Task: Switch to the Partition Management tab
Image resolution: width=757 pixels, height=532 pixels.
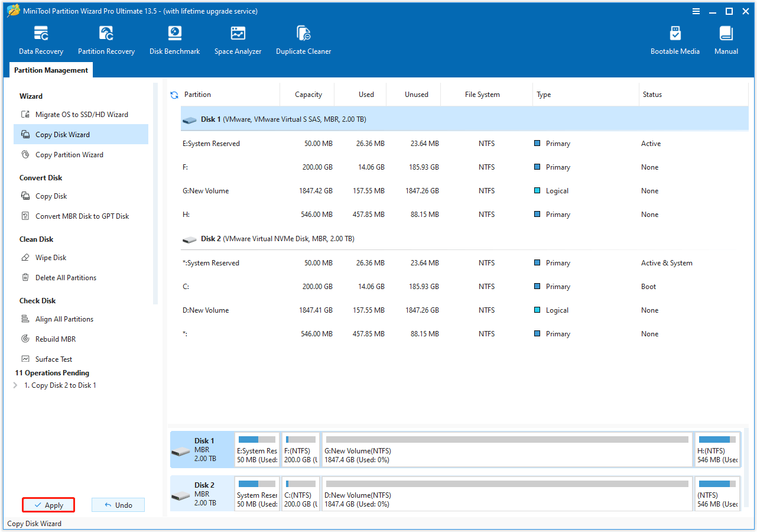Action: 51,70
